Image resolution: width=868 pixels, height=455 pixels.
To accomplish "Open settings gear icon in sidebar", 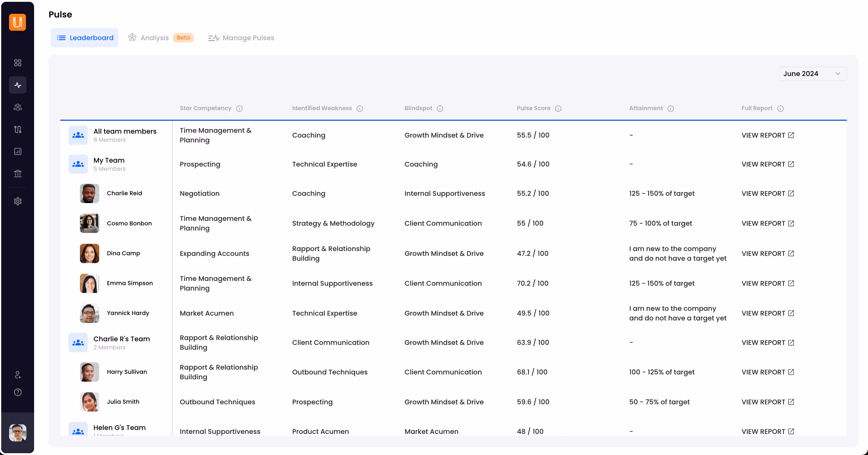I will pos(17,201).
